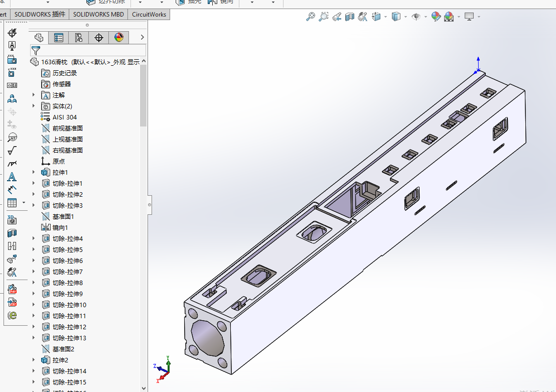Select the 原点 origin item

point(53,161)
